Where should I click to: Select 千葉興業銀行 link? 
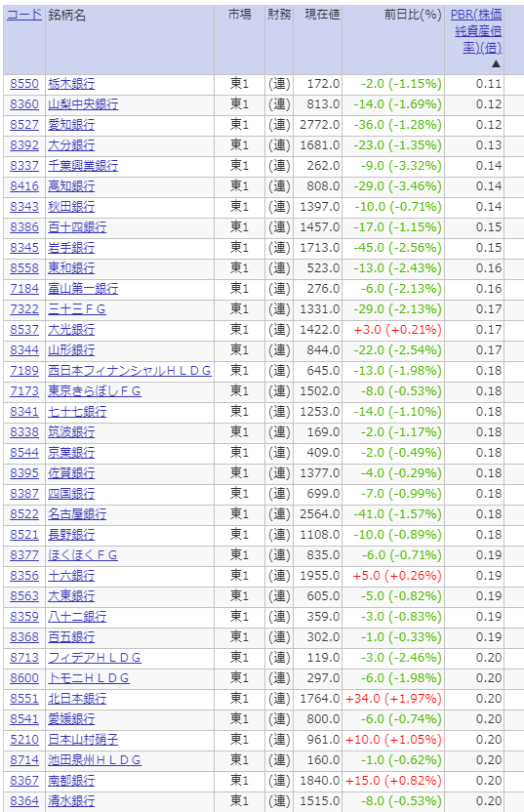point(83,166)
